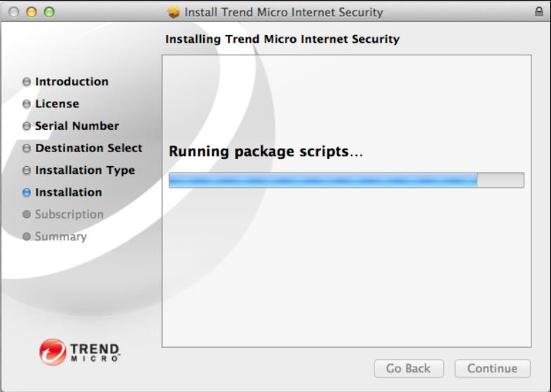
Task: Click the "Installing Trend Micro Internet Security" heading
Action: 282,39
